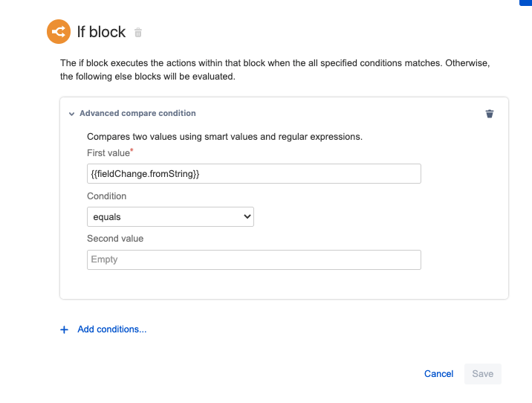Click the orange If block branch icon
The width and height of the screenshot is (532, 403).
tap(58, 31)
